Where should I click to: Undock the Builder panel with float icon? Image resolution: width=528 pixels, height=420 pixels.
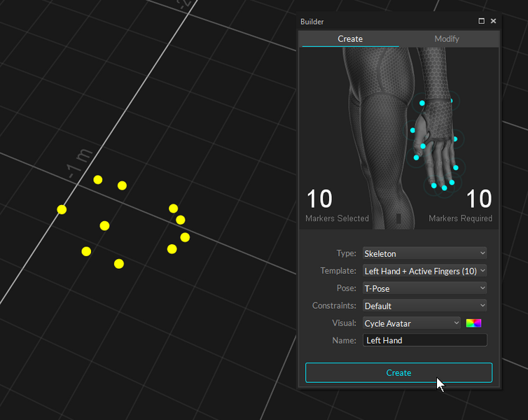click(481, 22)
